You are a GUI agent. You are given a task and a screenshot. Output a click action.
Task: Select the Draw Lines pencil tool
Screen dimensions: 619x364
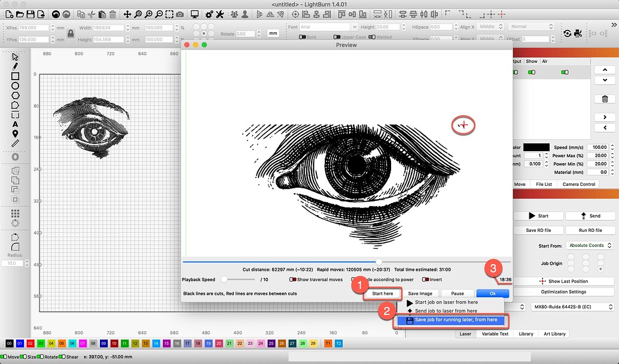point(16,66)
